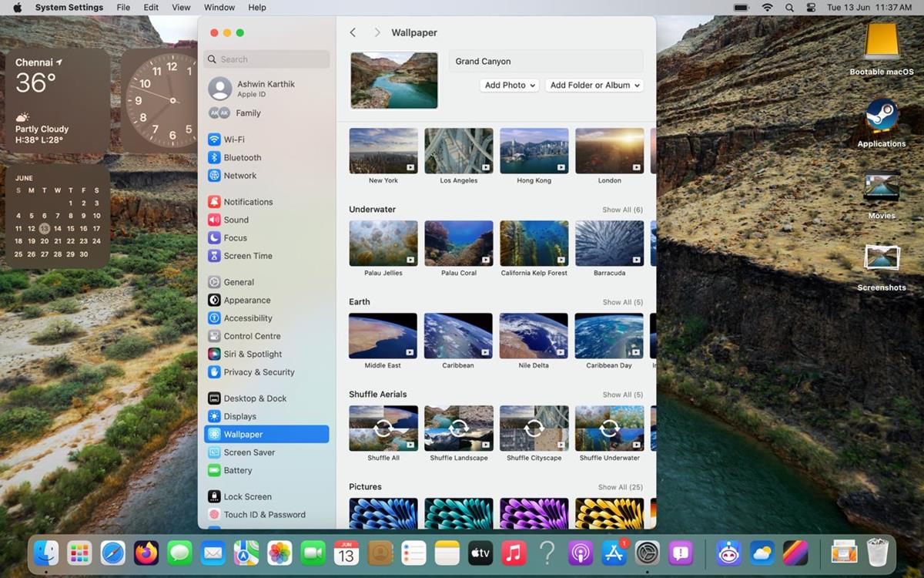The height and width of the screenshot is (578, 924).
Task: Open the Add Photo dropdown
Action: pos(509,86)
